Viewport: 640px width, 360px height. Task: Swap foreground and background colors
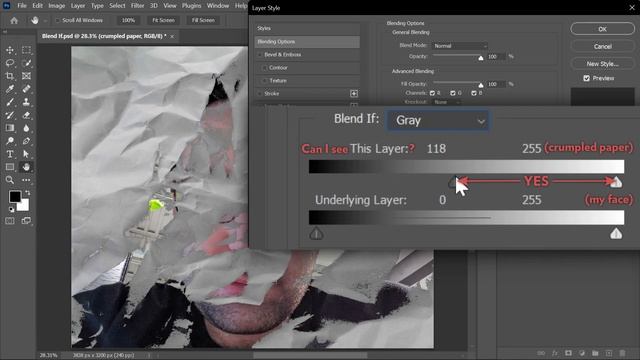27,192
